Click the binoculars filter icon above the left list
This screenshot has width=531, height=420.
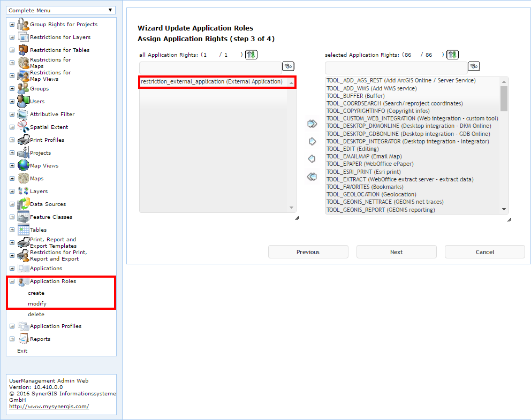point(287,66)
